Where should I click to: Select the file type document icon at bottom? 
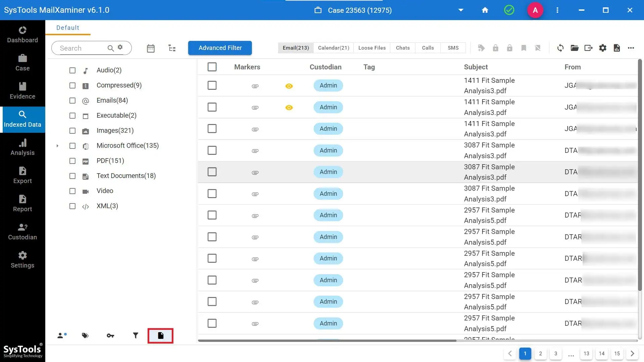[161, 336]
